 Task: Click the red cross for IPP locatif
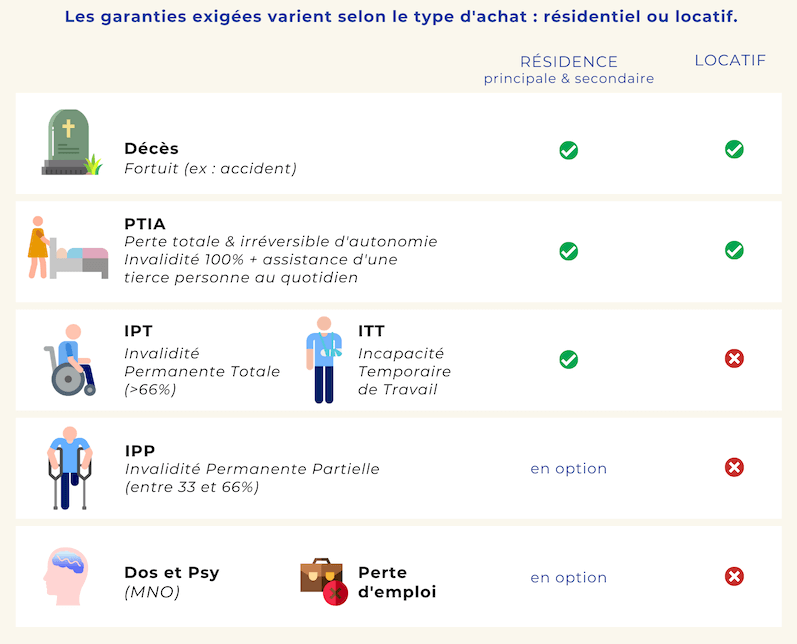(x=734, y=467)
